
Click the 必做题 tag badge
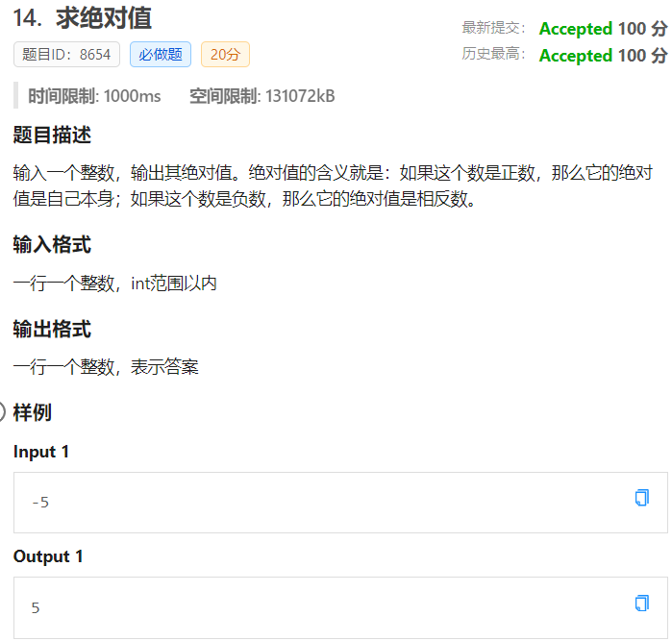(161, 55)
